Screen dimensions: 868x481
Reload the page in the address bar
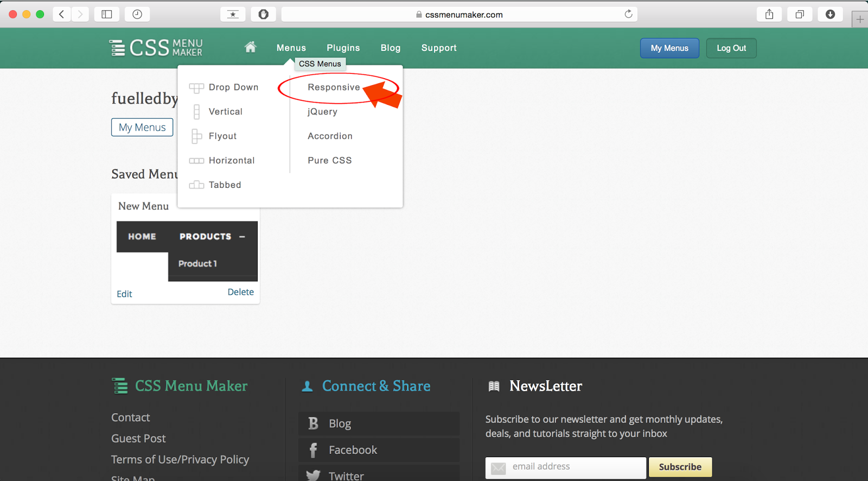[x=628, y=14]
